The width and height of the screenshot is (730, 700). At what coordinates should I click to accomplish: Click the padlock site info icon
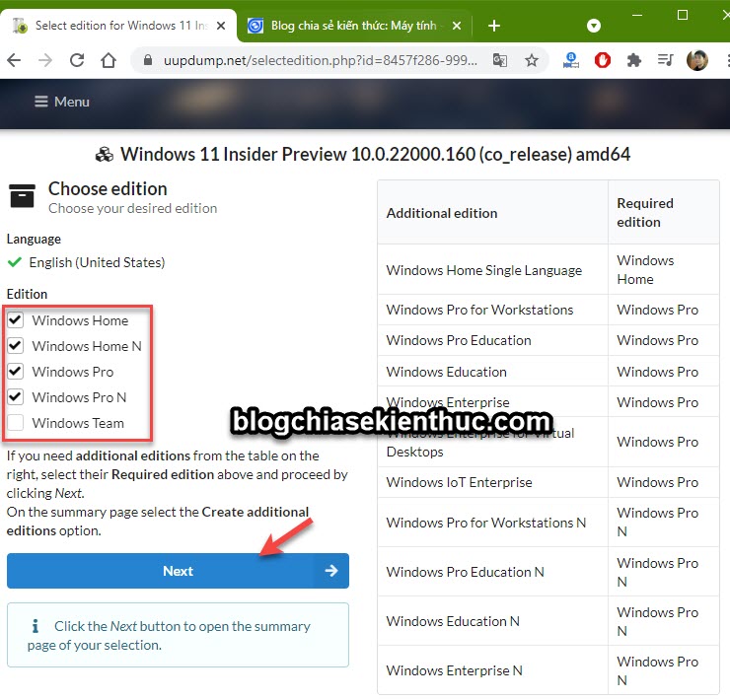pos(148,60)
